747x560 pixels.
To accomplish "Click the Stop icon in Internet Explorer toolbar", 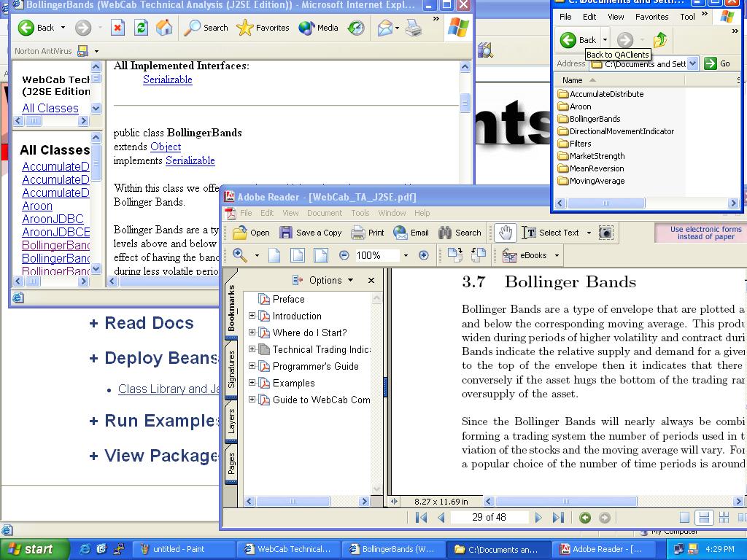I will [117, 28].
